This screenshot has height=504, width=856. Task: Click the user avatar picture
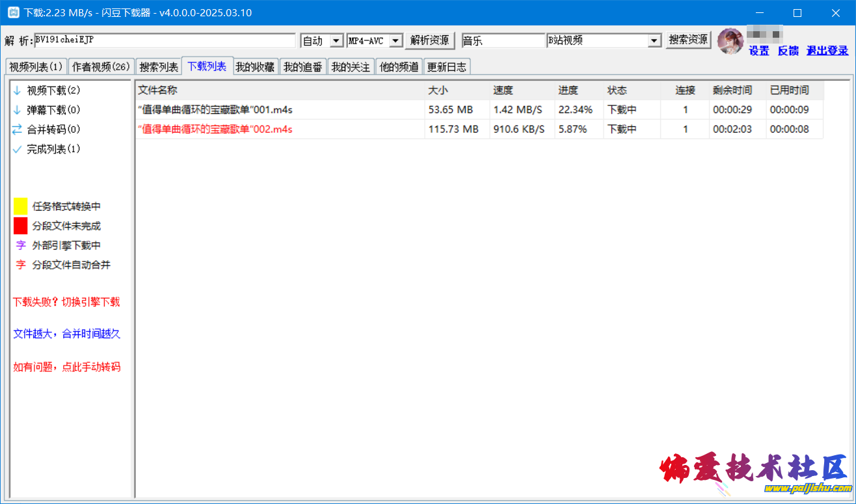click(x=730, y=41)
